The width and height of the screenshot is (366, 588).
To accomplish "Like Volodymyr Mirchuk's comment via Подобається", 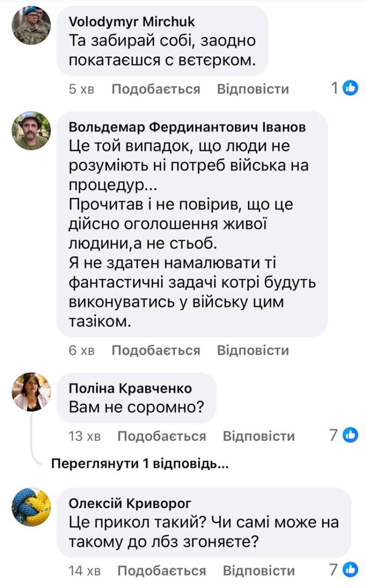I will [x=156, y=89].
